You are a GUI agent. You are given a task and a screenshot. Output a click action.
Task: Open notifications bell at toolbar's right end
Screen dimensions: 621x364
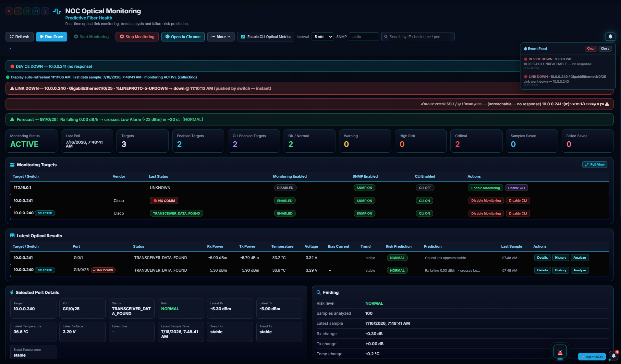tap(610, 37)
